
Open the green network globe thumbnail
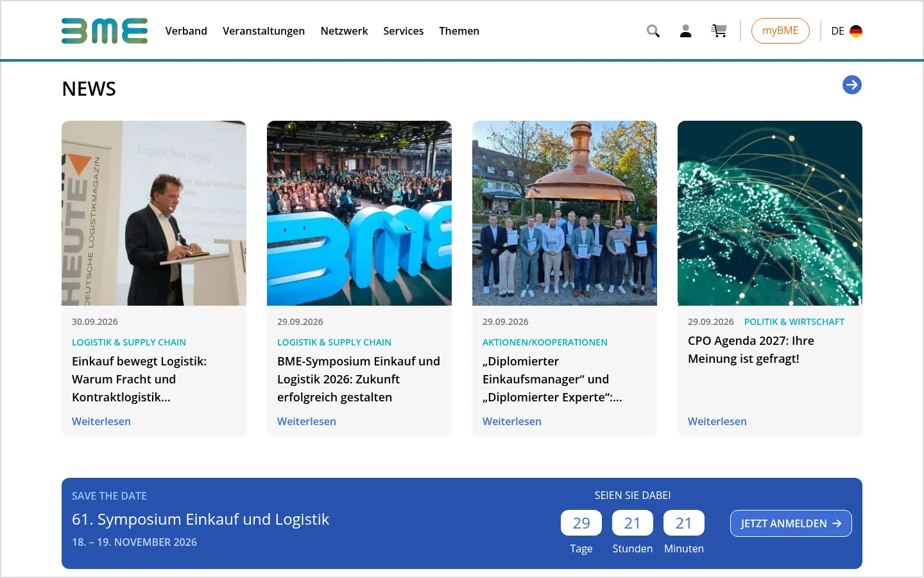click(x=770, y=213)
